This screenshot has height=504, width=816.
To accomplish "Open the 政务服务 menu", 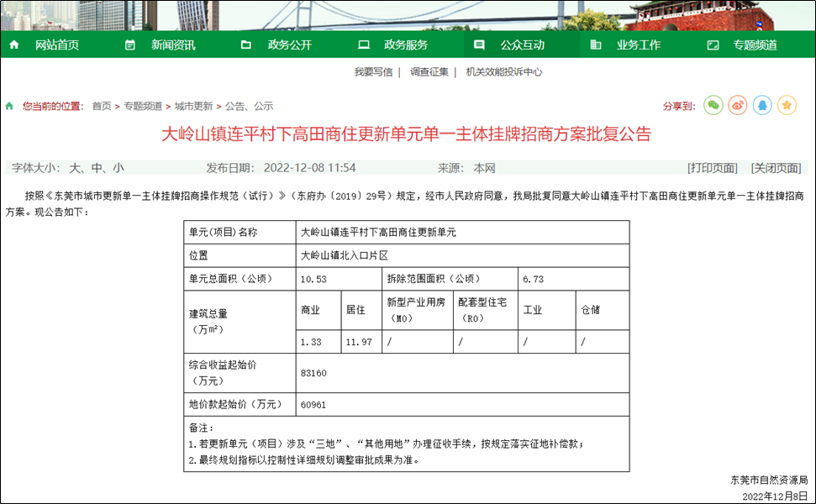I will point(406,45).
